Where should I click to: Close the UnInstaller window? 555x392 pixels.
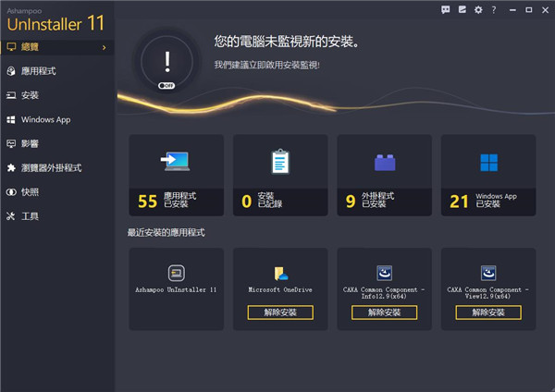point(545,10)
